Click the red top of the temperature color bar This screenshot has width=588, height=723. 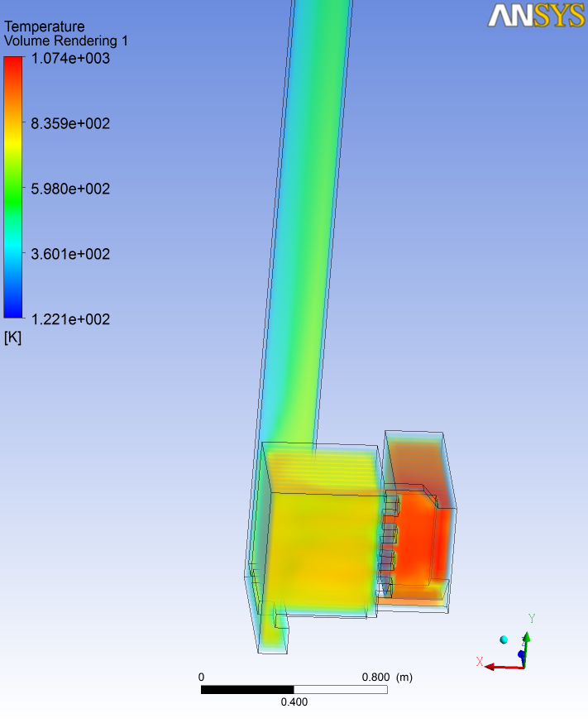(x=14, y=66)
